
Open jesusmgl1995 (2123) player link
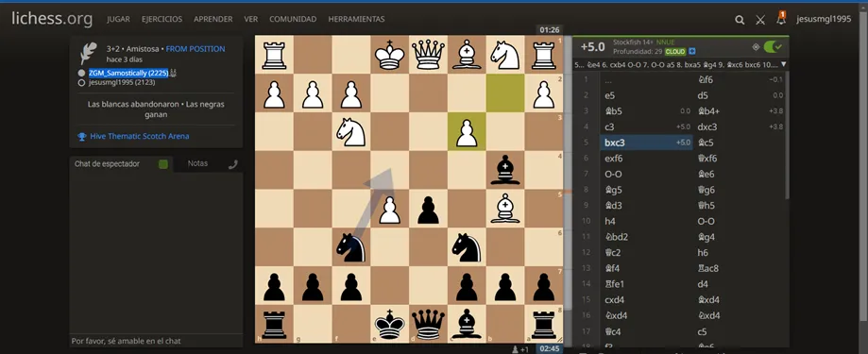[122, 82]
